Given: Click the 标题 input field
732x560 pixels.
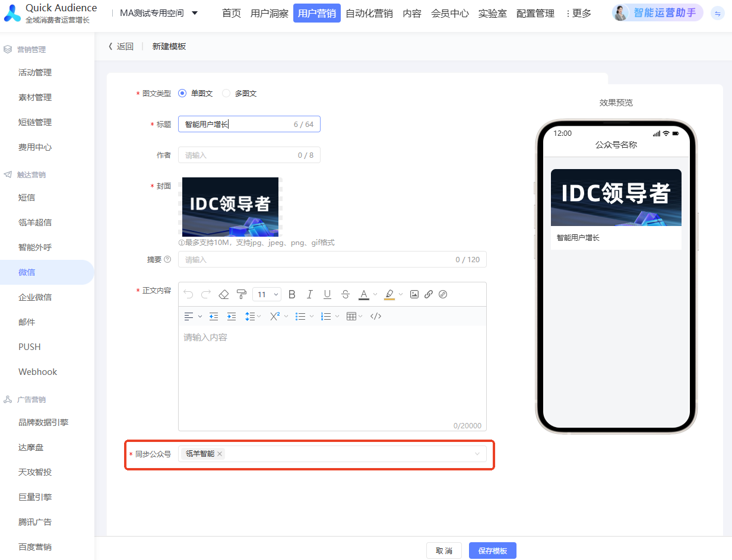Looking at the screenshot, I should point(249,124).
